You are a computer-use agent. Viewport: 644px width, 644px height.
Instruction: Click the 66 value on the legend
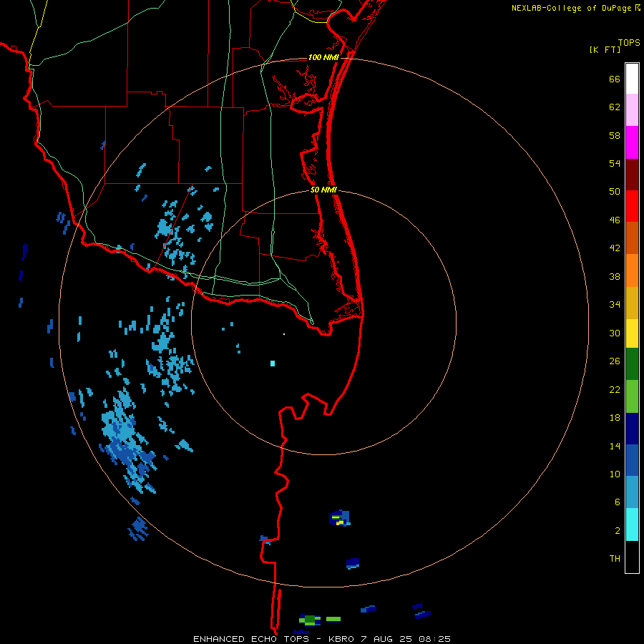(615, 79)
